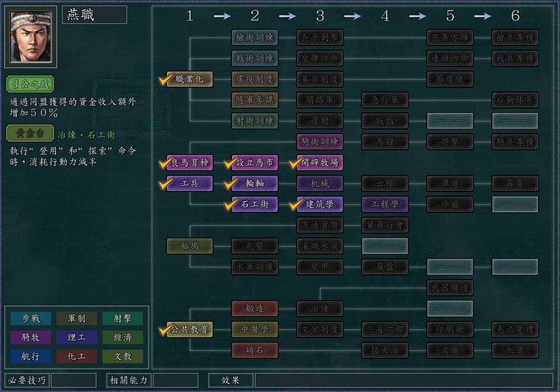Select the 騎術訓練 tech node

point(320,142)
